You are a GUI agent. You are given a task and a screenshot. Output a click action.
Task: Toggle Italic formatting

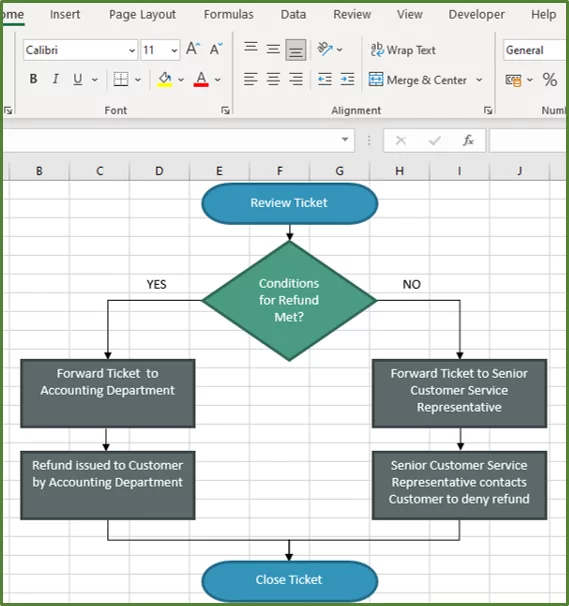point(55,79)
